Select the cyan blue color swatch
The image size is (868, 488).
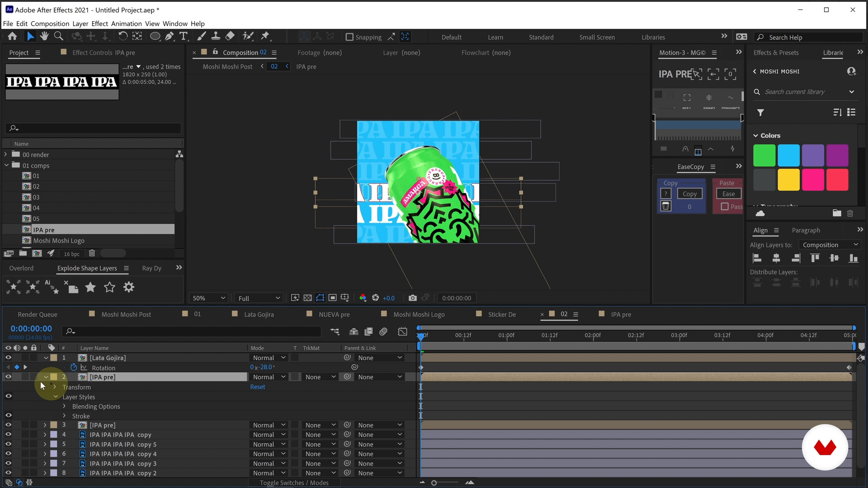pyautogui.click(x=788, y=155)
